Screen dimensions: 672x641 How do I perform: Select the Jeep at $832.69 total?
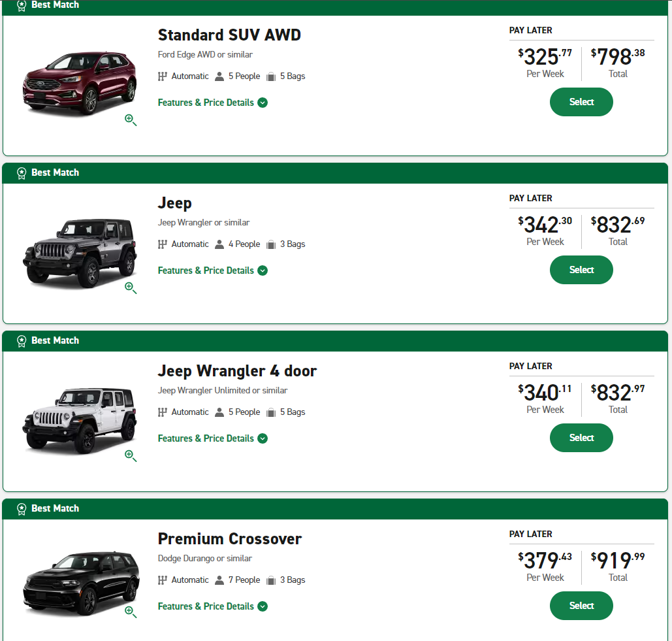click(x=581, y=270)
